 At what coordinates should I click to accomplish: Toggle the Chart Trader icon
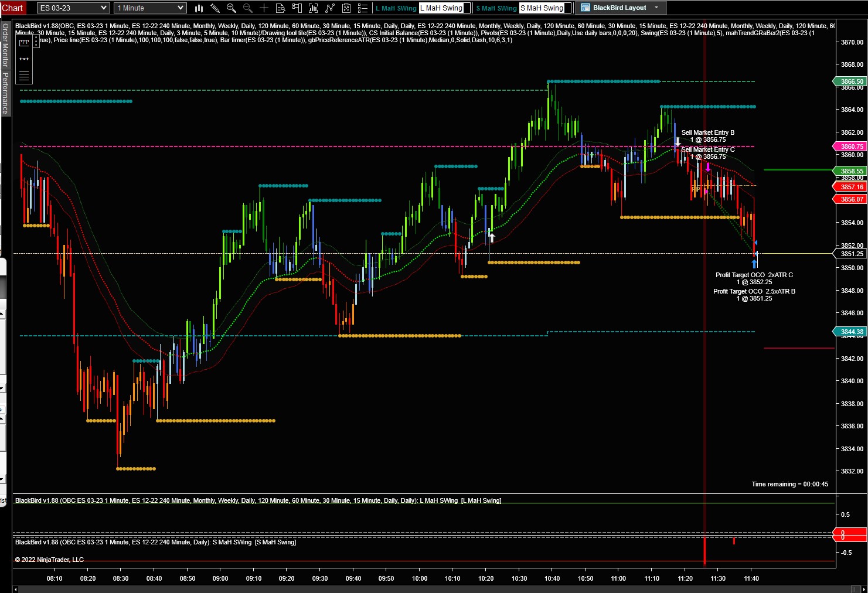[297, 8]
